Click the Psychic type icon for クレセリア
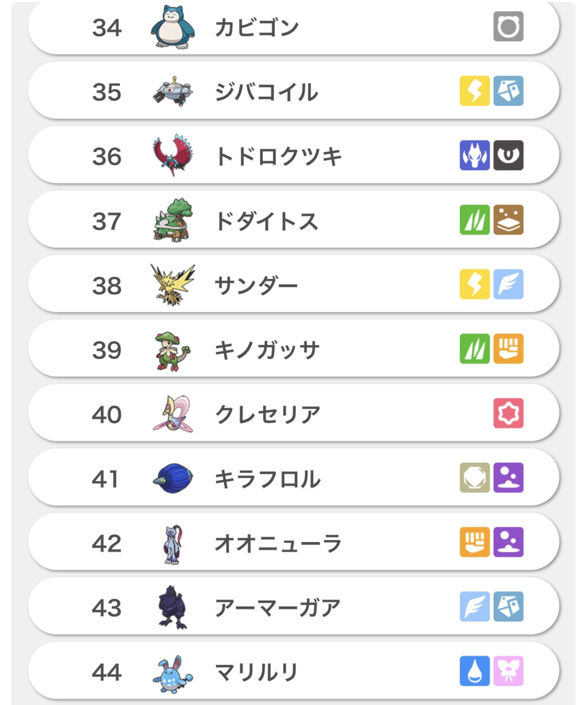 coord(508,413)
